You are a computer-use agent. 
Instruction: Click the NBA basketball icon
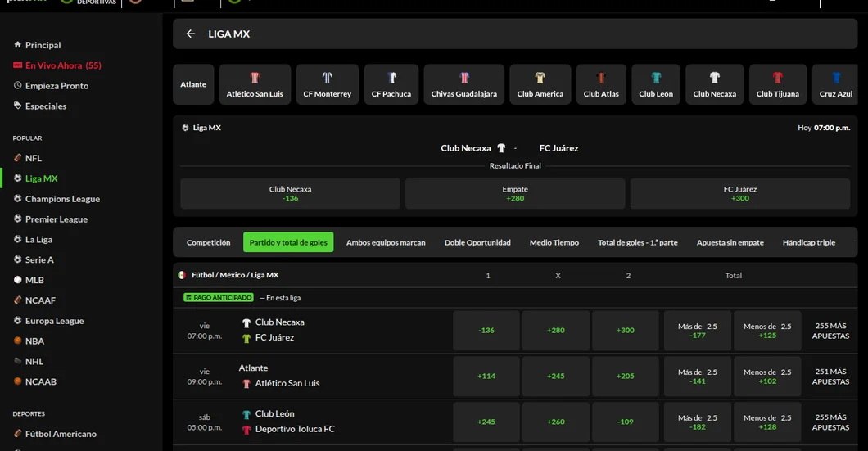point(18,341)
